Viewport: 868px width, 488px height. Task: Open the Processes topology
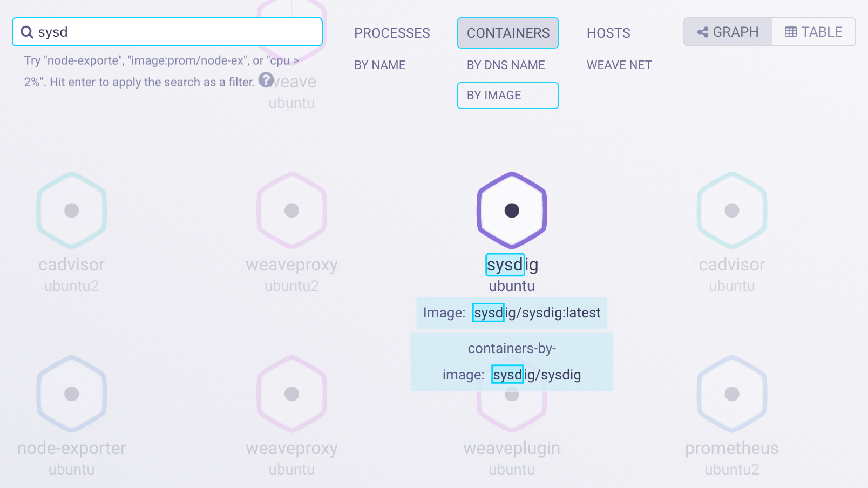coord(392,33)
